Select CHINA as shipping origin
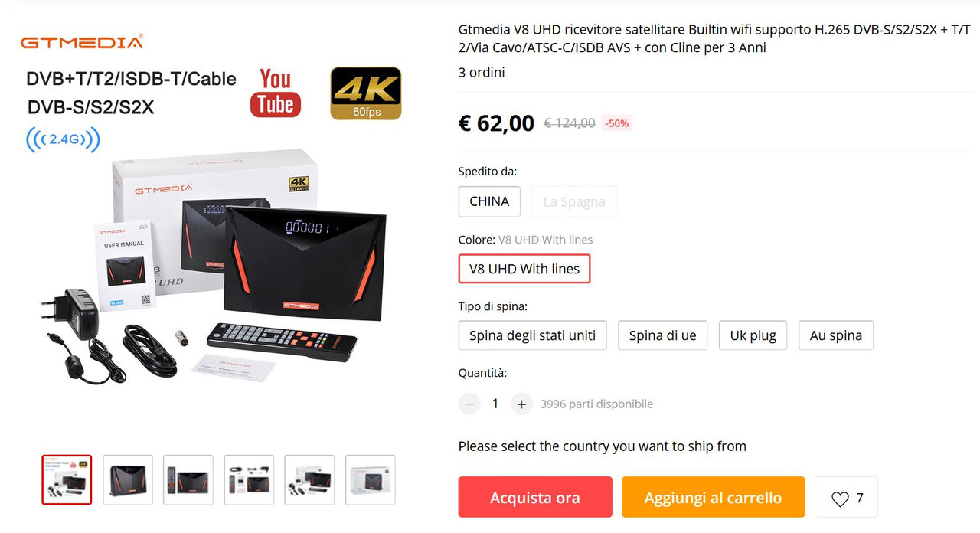 489,201
